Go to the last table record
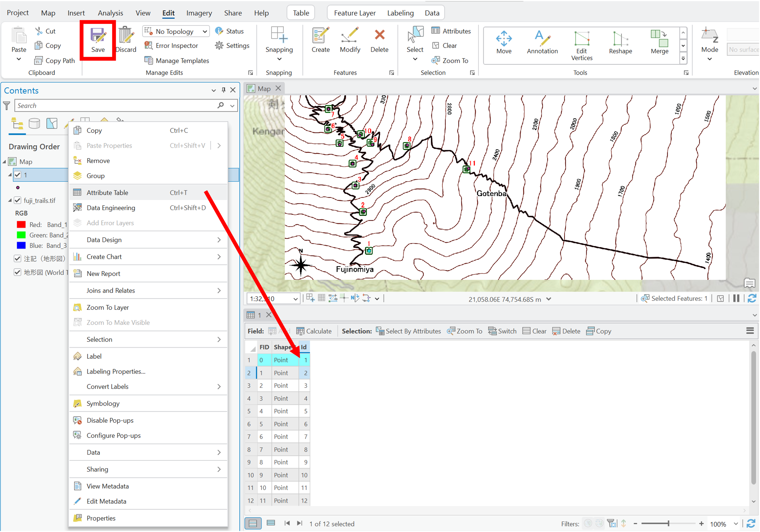Screen dimensions: 760x532 pos(300,523)
